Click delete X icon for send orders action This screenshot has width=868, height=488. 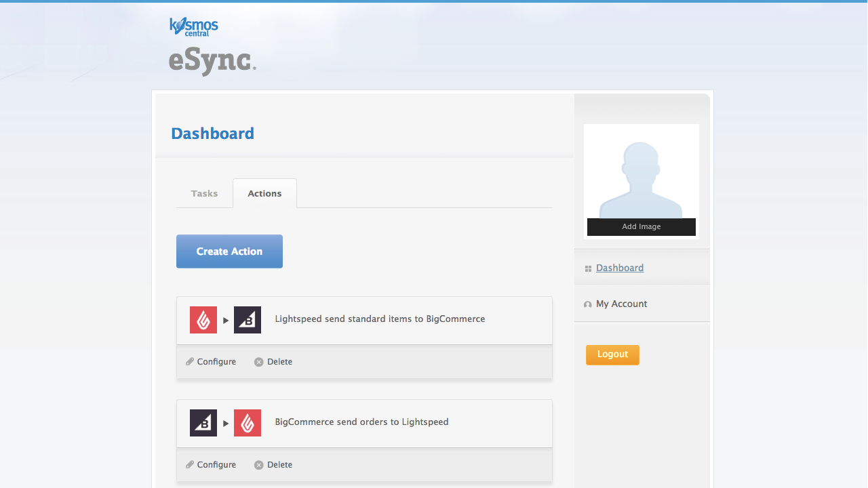coord(258,465)
